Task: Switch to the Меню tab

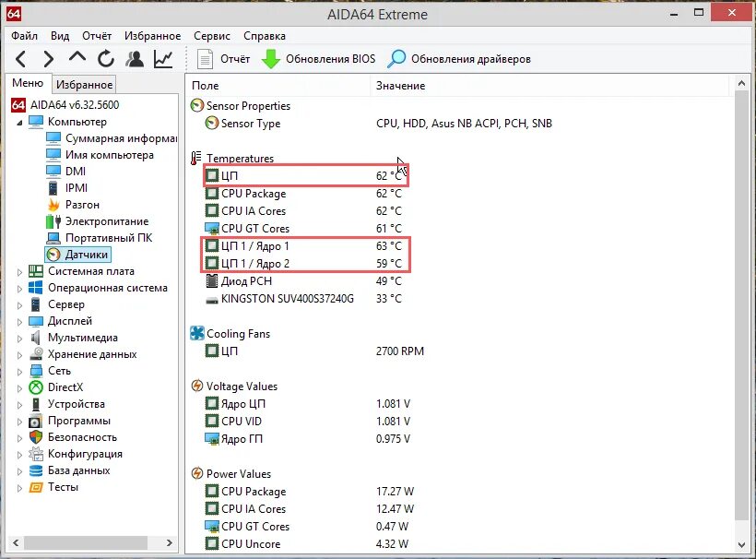Action: click(x=28, y=83)
